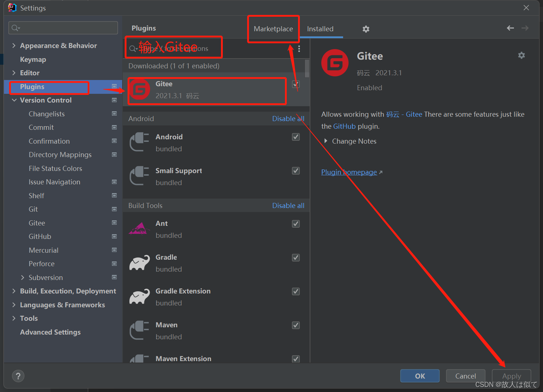
Task: Click project-level icon beside Plugins
Action: coord(114,87)
